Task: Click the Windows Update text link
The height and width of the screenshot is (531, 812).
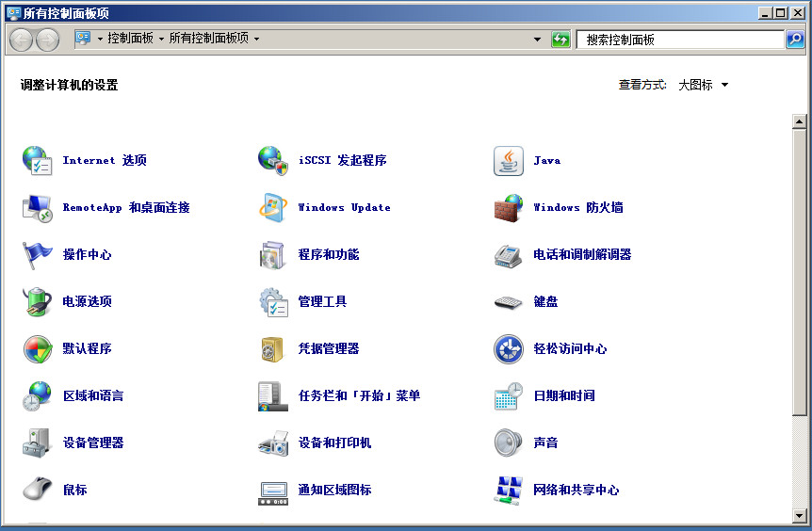Action: click(x=345, y=207)
